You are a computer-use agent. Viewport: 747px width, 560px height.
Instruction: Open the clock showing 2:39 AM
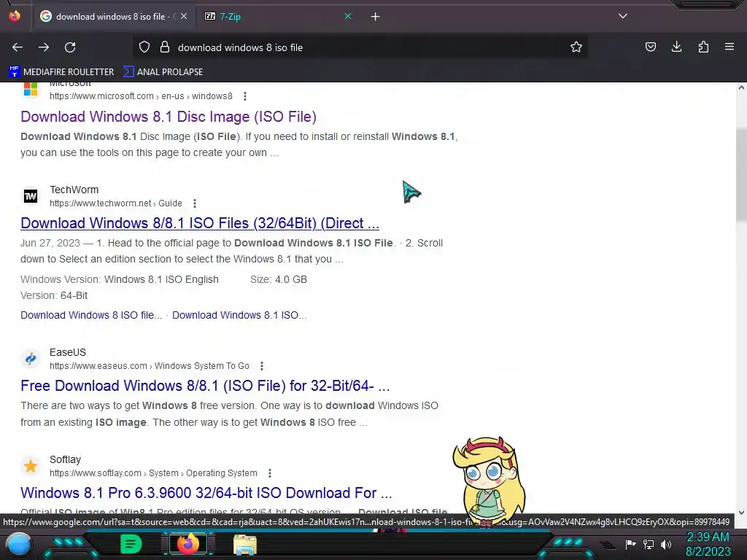[708, 544]
